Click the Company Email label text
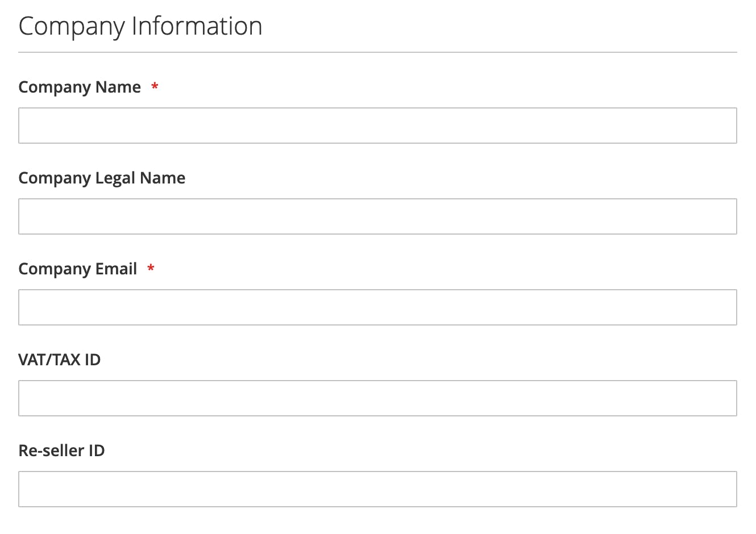Screen dimensions: 756x534 point(78,269)
